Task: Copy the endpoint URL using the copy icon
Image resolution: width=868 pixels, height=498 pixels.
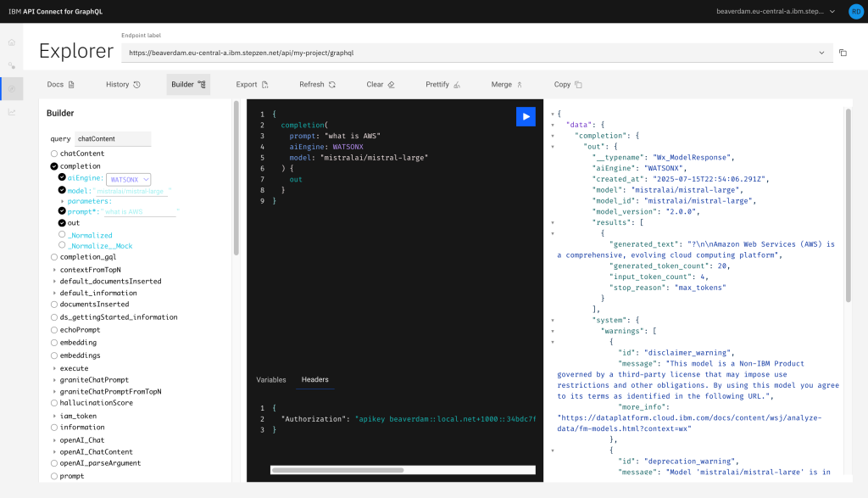Action: click(842, 52)
